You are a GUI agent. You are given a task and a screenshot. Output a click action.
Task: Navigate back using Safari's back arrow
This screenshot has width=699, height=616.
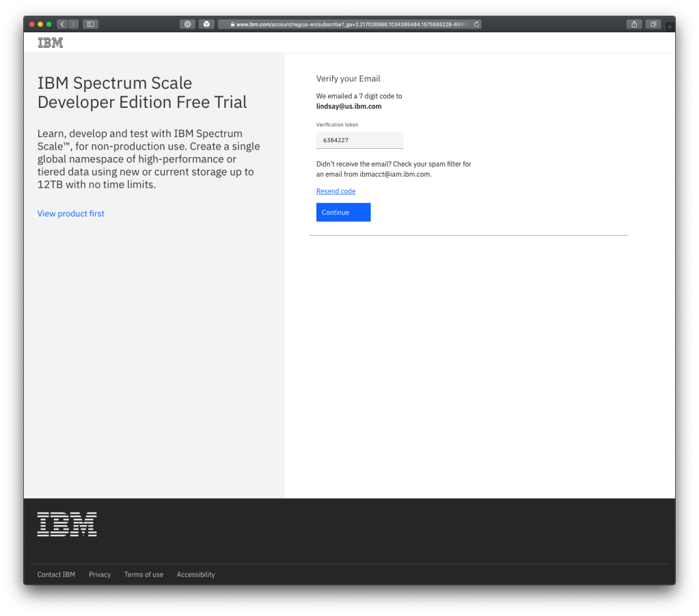click(x=61, y=23)
